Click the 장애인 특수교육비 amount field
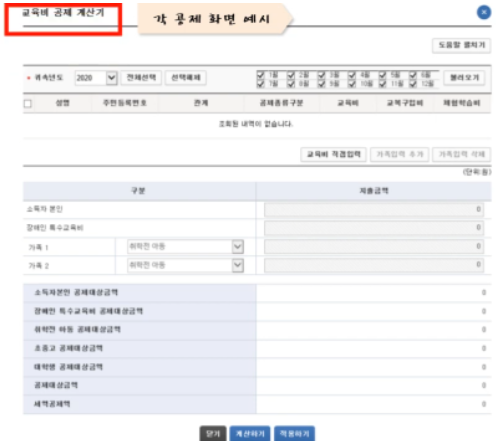 pos(374,228)
